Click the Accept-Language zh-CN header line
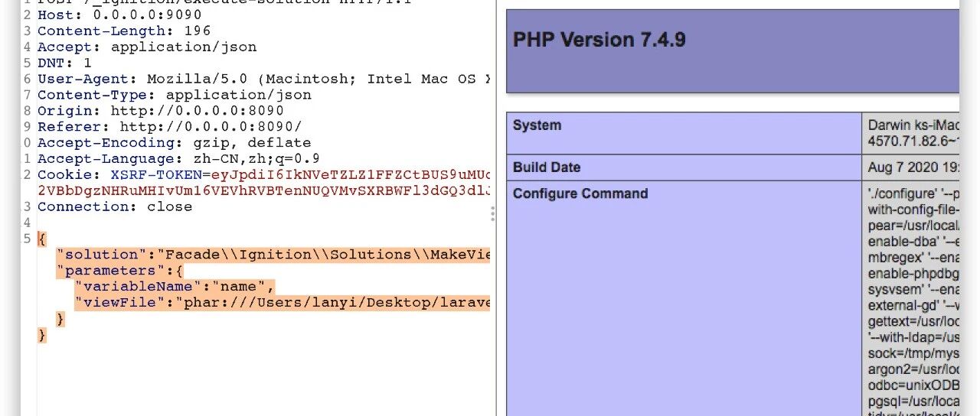This screenshot has height=416, width=980. click(x=179, y=159)
